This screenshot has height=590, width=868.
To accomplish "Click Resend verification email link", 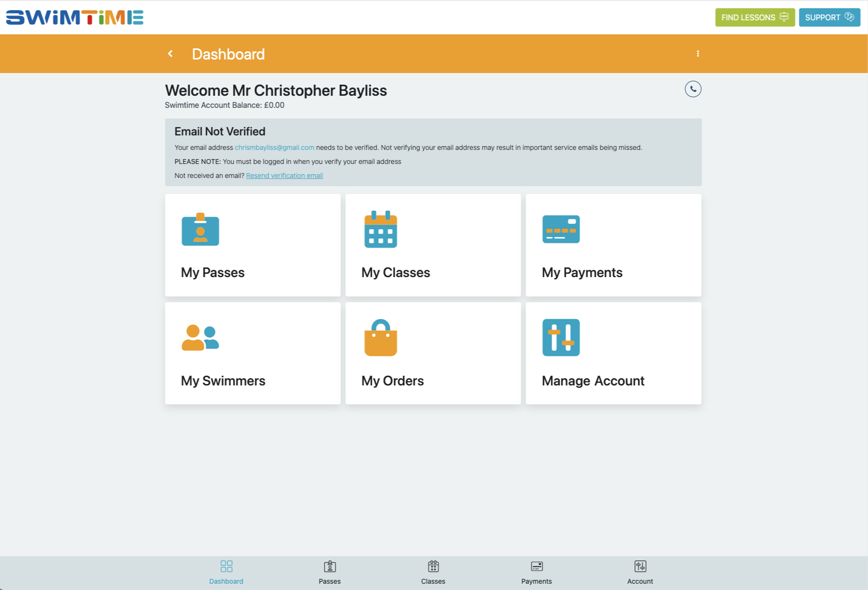I will tap(284, 176).
